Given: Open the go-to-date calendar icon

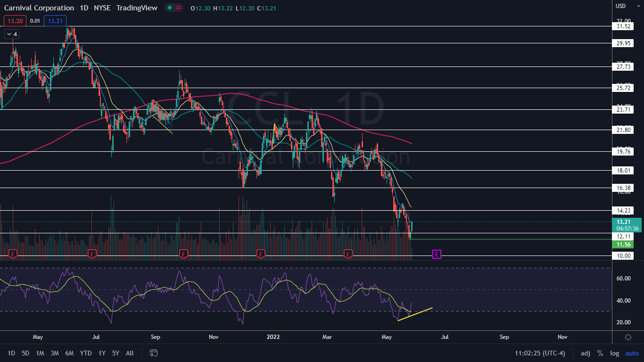Looking at the screenshot, I should 153,353.
